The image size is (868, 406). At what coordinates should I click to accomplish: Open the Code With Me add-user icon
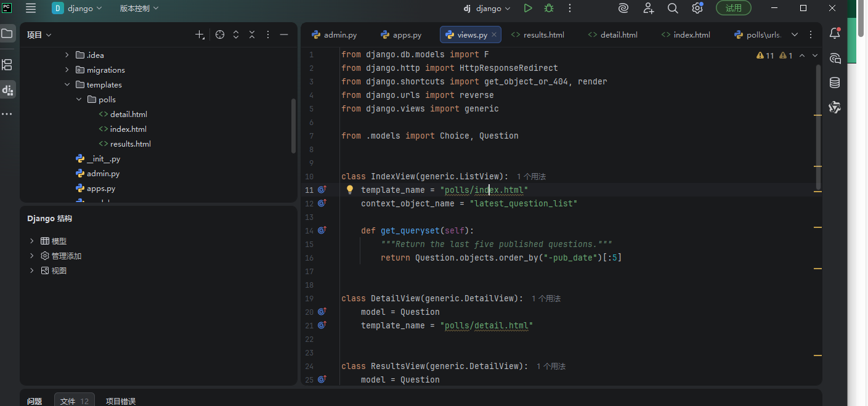click(649, 8)
